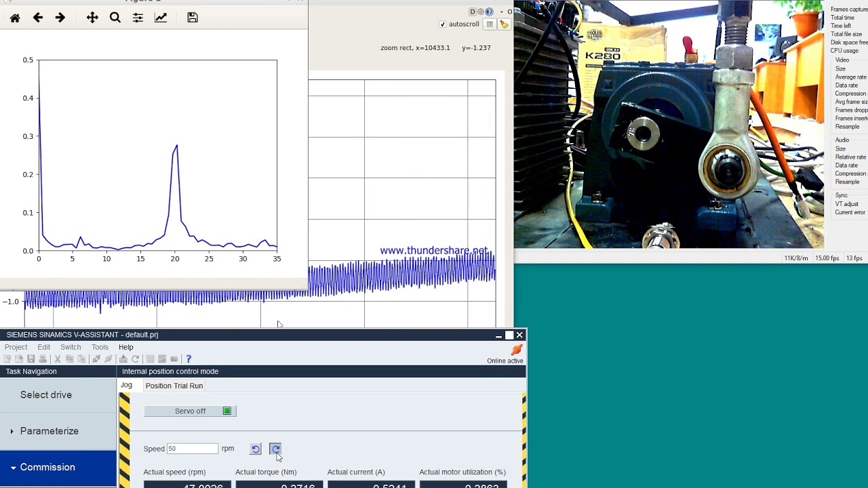The width and height of the screenshot is (868, 488).
Task: Jog the motor counter-clockwise
Action: click(255, 449)
